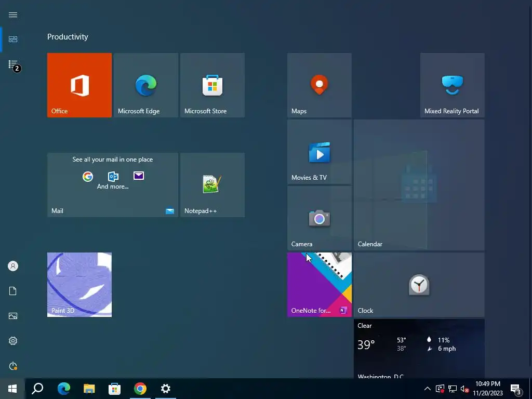
Task: Launch the Microsoft Edge tile
Action: point(146,85)
